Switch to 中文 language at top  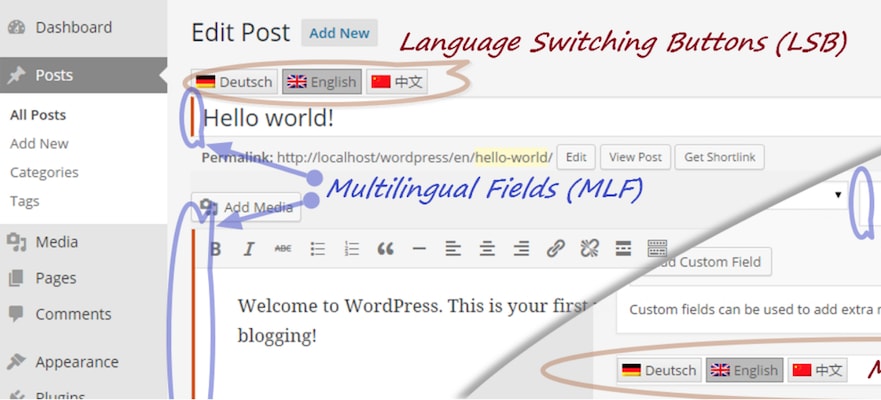click(397, 82)
